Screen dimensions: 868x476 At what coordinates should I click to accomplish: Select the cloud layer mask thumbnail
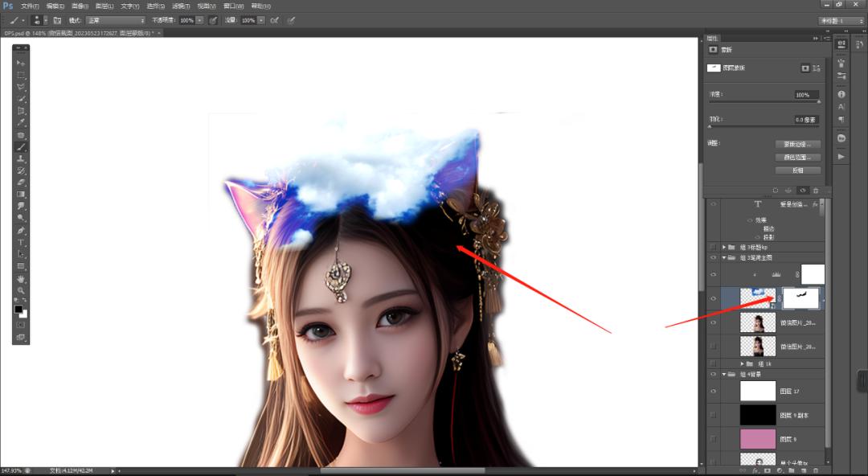(800, 297)
